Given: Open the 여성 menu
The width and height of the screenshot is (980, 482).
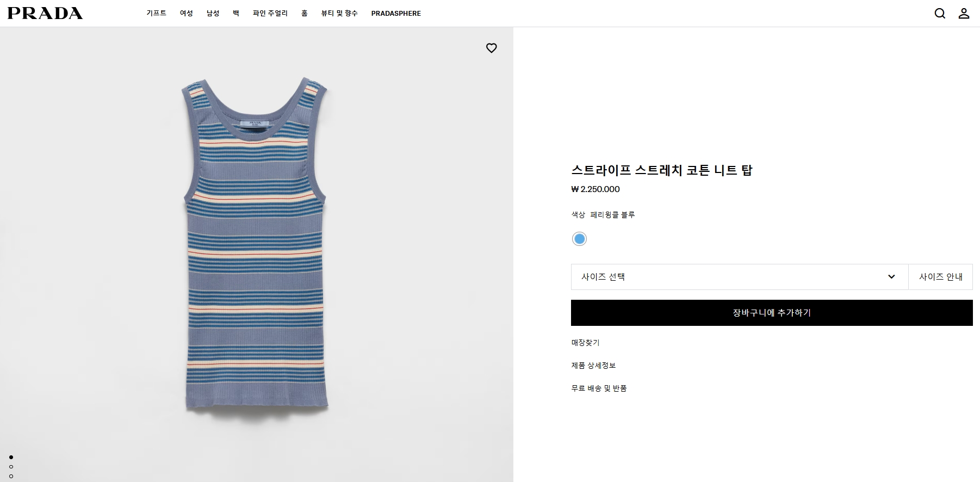Looking at the screenshot, I should point(187,13).
